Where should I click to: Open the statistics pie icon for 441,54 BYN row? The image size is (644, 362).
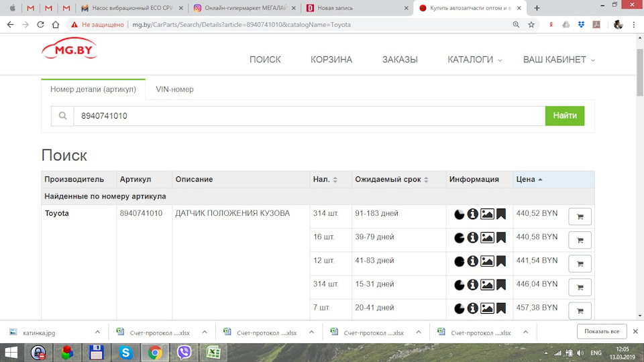click(459, 261)
